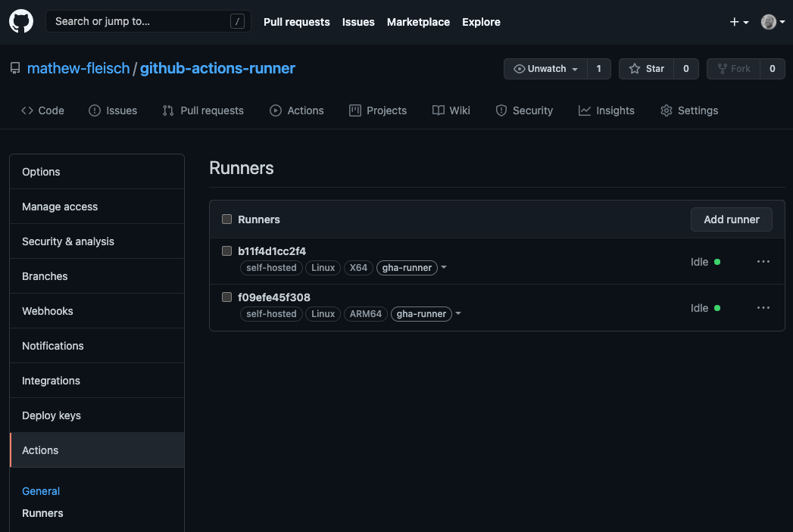Click the runner name b11f4d1cc2f4
The image size is (793, 532).
coord(272,251)
